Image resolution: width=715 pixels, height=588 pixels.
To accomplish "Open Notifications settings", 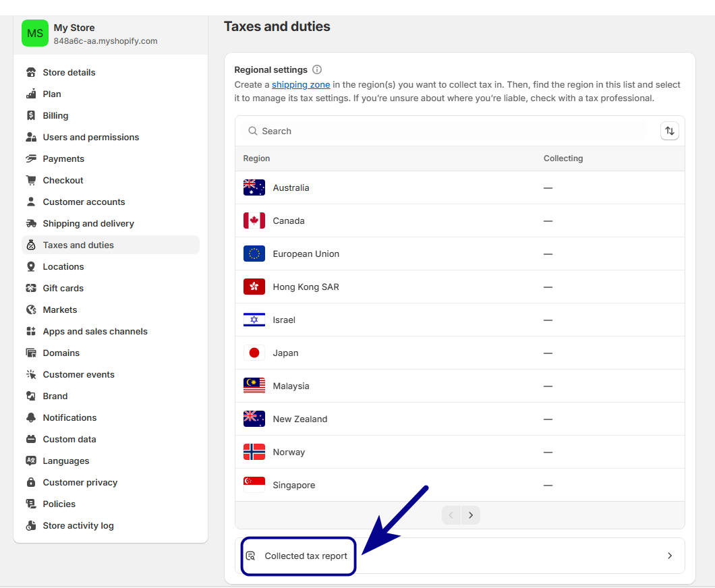I will coord(111,417).
